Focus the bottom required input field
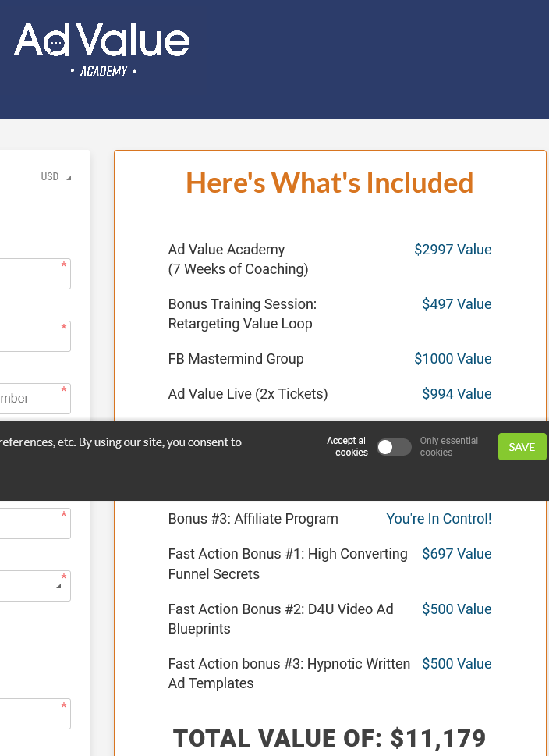 (x=35, y=714)
